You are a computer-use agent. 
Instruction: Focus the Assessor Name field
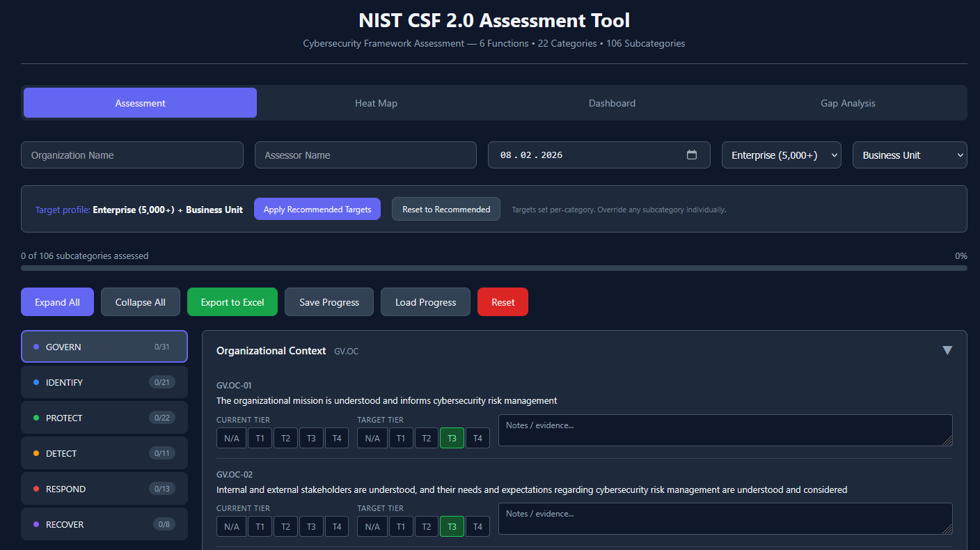365,155
